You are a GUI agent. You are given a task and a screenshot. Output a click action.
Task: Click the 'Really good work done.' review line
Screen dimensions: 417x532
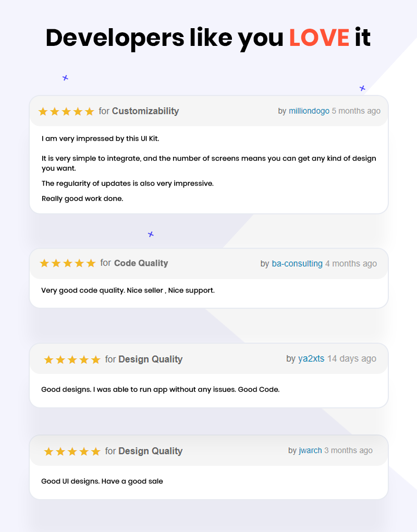tap(82, 199)
